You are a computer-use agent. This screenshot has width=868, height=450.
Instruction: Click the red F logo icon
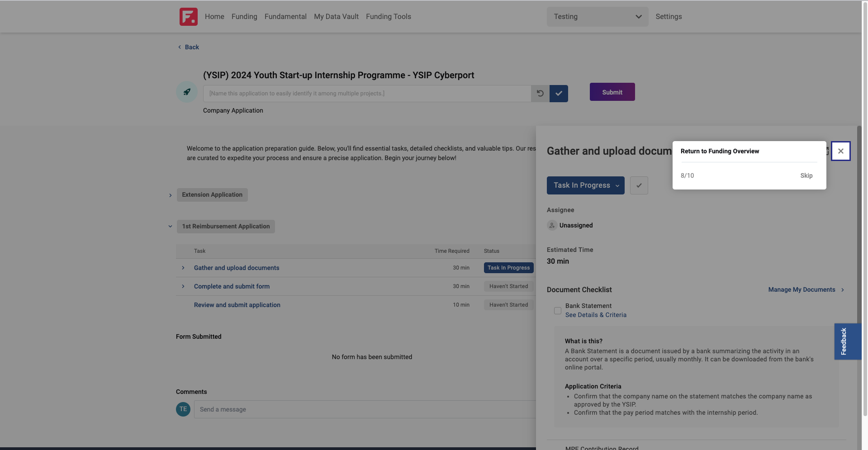click(x=189, y=17)
